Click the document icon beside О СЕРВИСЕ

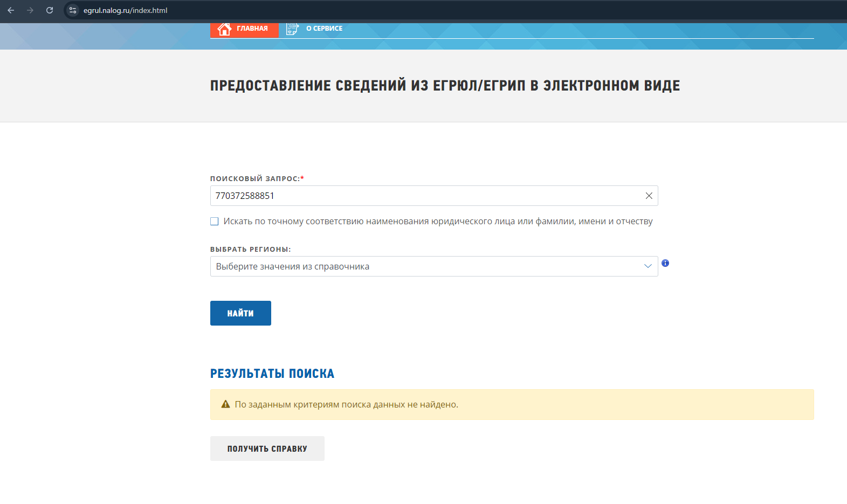point(292,29)
